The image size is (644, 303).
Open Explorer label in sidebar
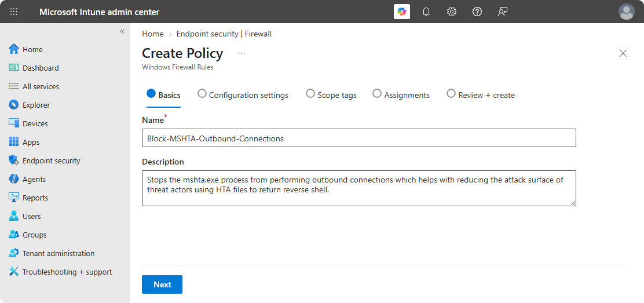[36, 105]
